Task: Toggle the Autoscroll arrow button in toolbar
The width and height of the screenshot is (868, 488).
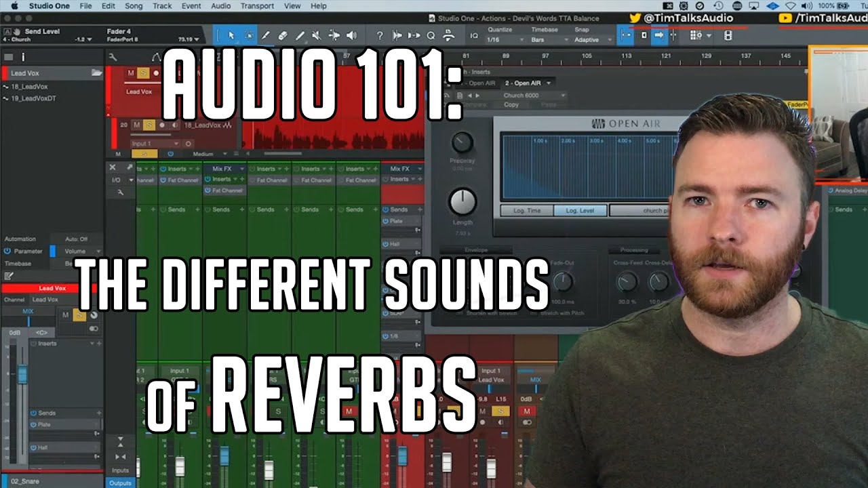Action: (x=658, y=35)
